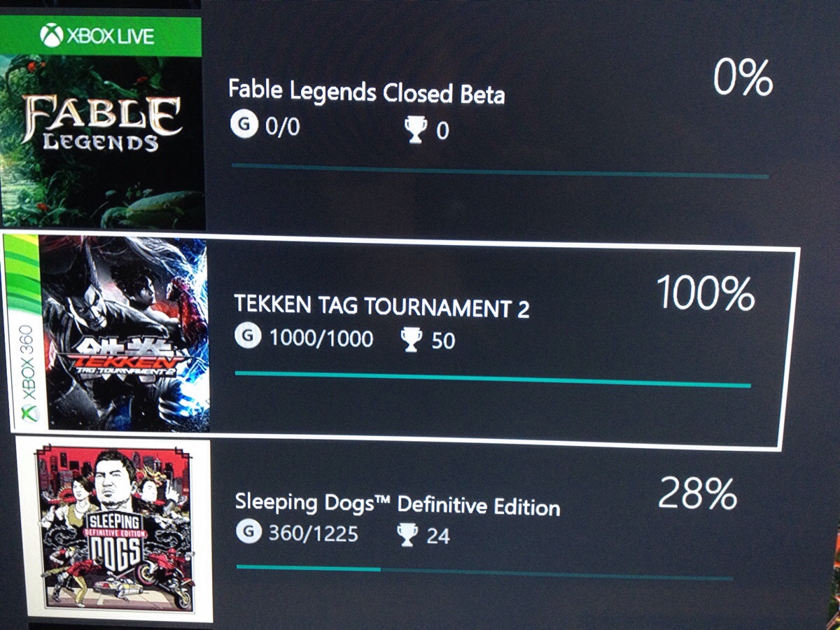Click the Gamerscore icon for Tekken Tag Tournament 2
This screenshot has height=630, width=840.
246,337
